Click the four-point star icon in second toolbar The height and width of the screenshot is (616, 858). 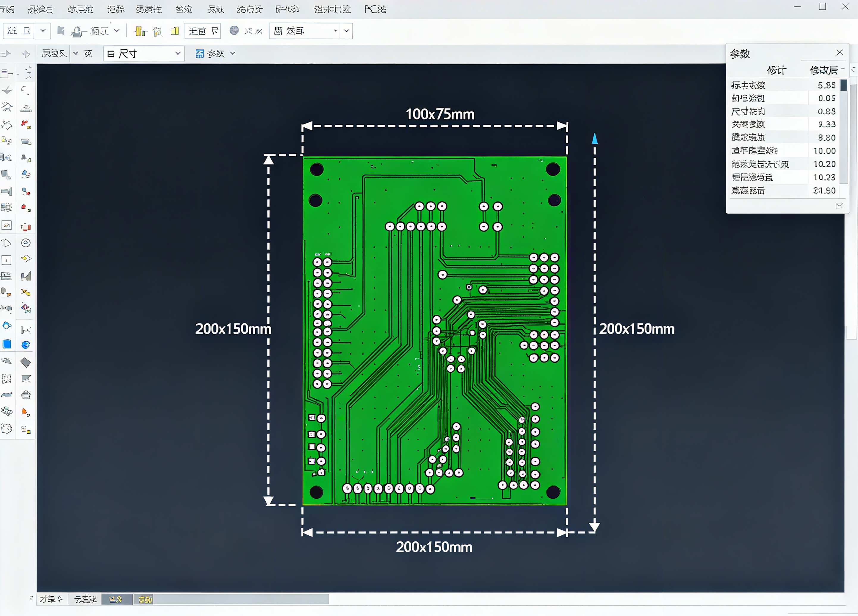click(x=26, y=54)
